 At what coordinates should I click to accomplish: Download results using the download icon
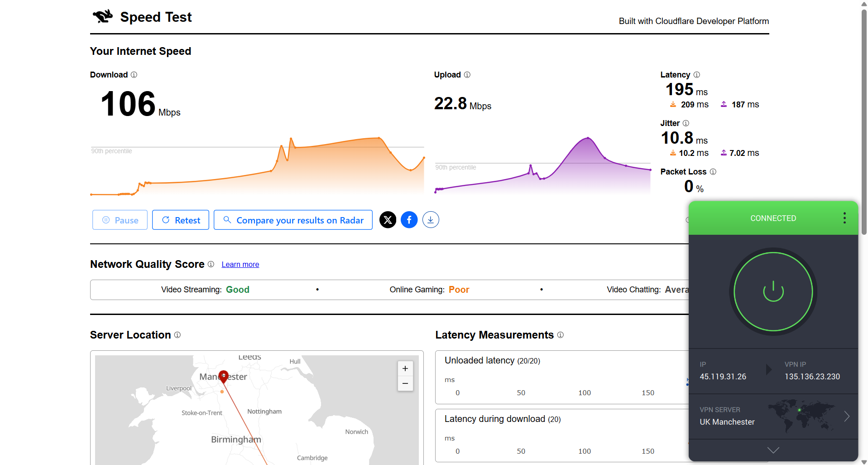pyautogui.click(x=431, y=220)
